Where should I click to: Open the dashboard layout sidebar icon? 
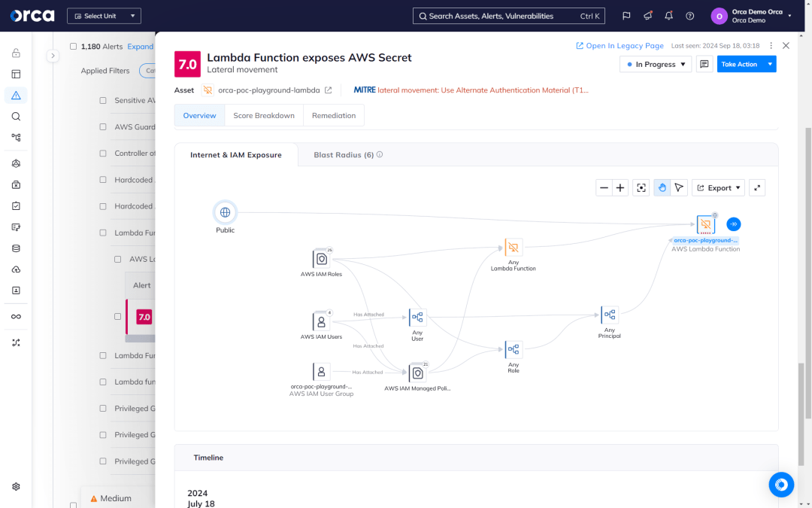(16, 74)
